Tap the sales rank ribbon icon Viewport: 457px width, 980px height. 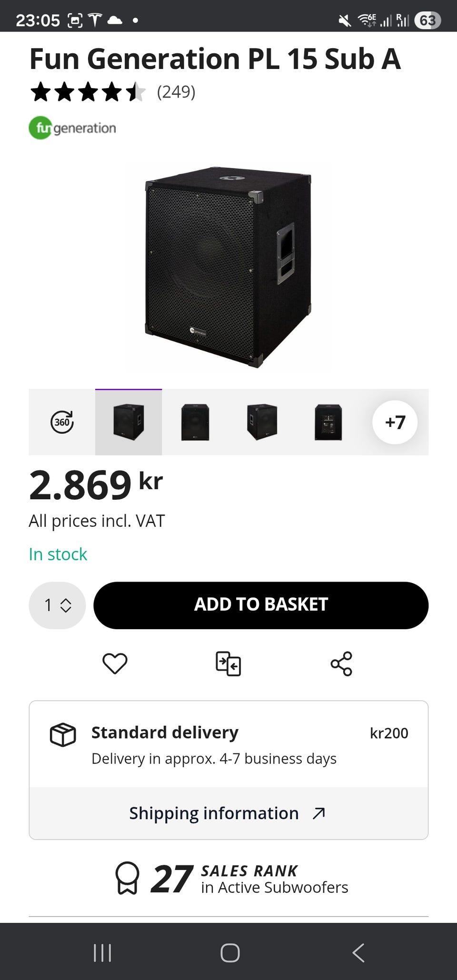(x=128, y=878)
